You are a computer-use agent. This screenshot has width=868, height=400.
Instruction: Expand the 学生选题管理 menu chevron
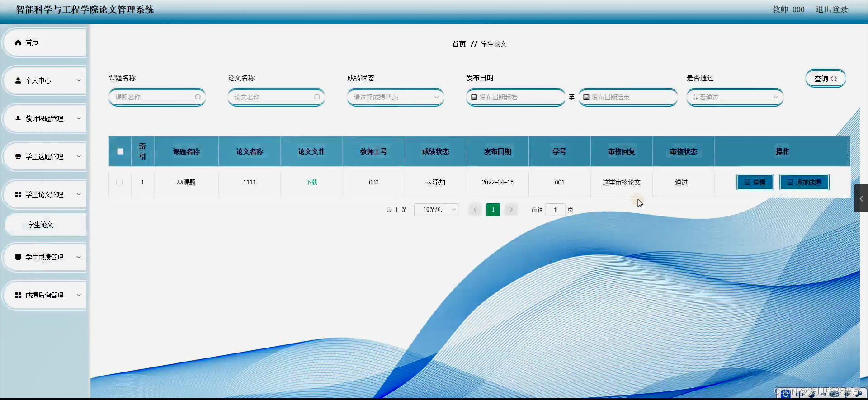(79, 156)
